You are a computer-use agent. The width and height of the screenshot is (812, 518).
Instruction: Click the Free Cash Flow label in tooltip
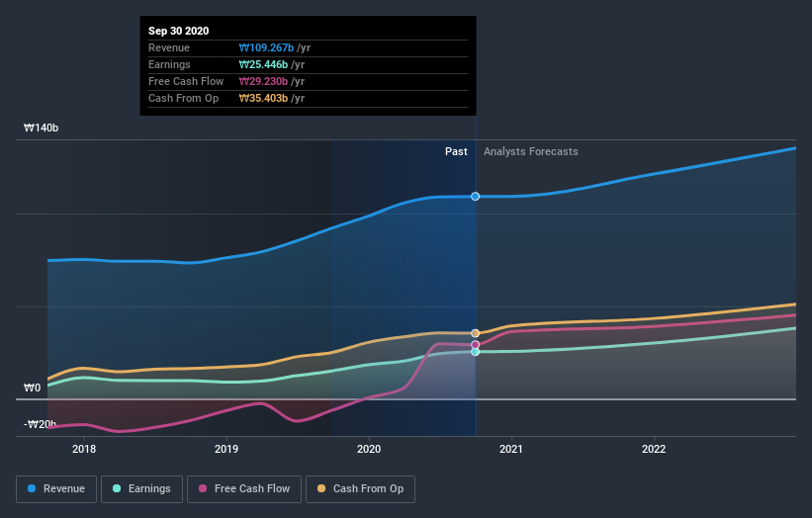(x=186, y=81)
